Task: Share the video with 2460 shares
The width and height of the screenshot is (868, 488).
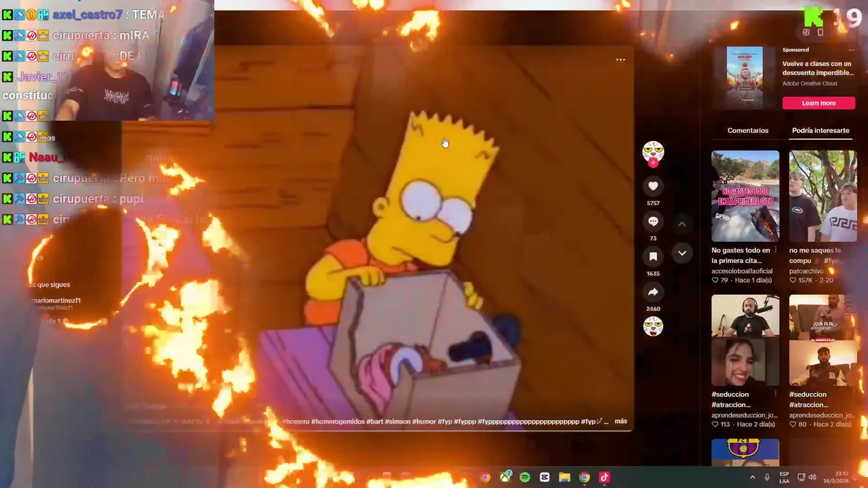Action: click(653, 292)
